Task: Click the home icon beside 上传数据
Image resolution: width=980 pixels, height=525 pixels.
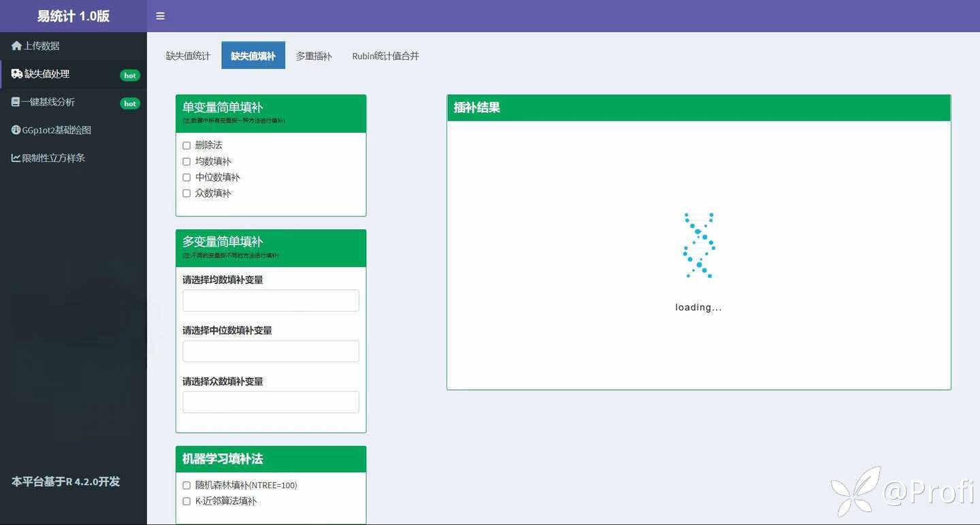Action: click(x=16, y=46)
